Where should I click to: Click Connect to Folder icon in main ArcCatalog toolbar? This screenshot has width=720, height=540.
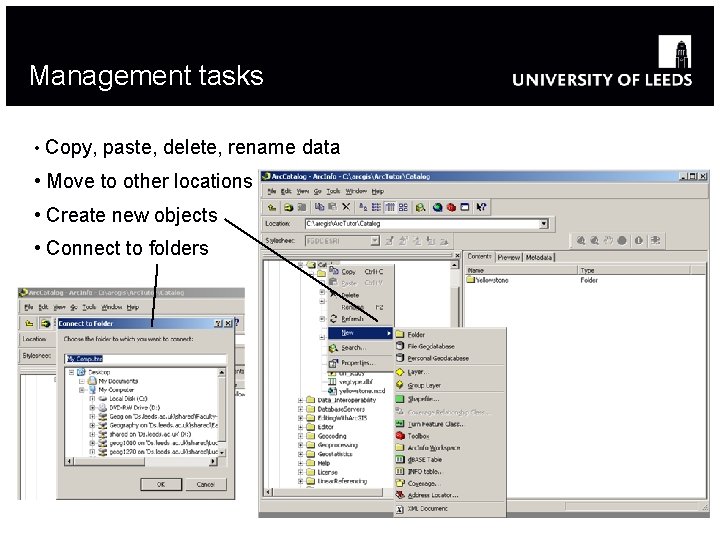click(x=288, y=208)
